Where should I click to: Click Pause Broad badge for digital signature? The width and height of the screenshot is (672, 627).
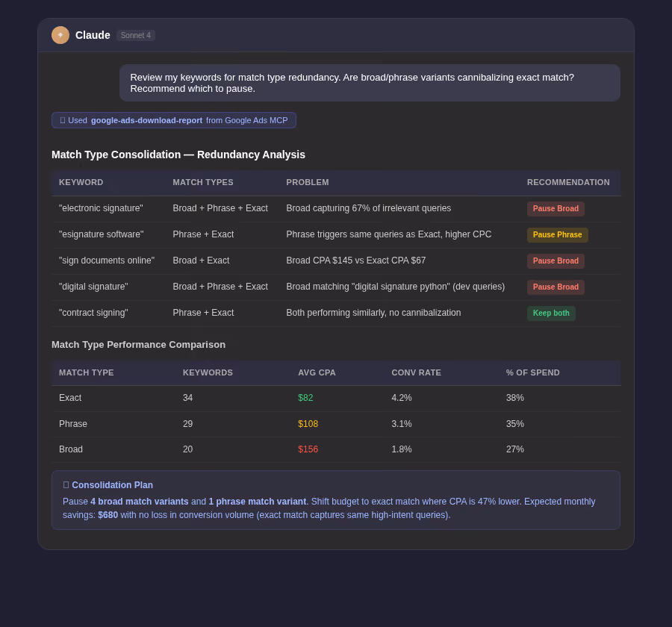[x=556, y=287]
